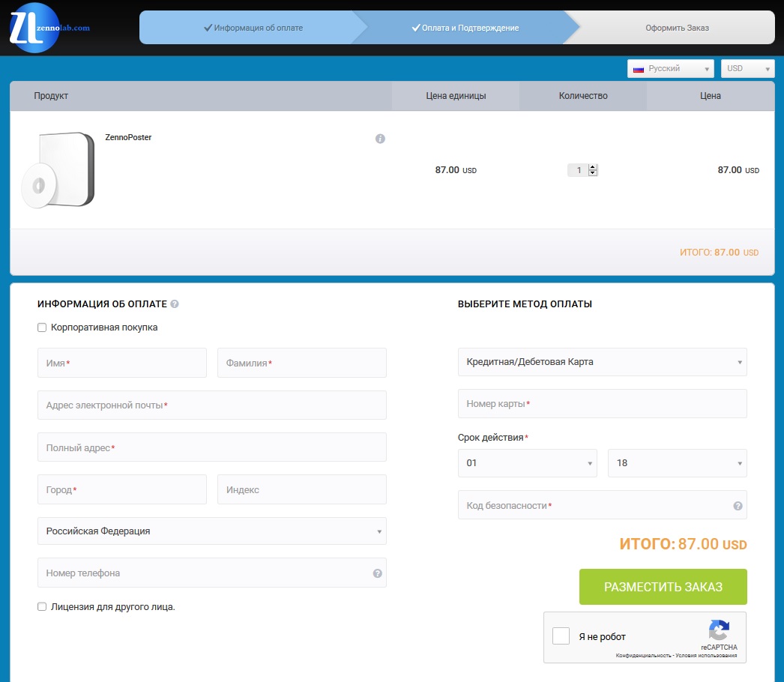The width and height of the screenshot is (784, 682).
Task: Open the Условия использования captcha link
Action: coord(706,656)
